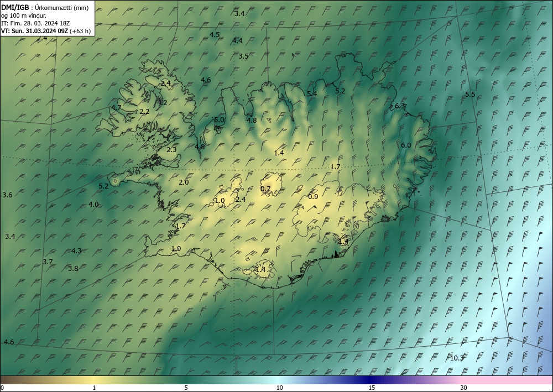553x392 pixels.
Task: Click the 30 label on the color scale
Action: click(x=464, y=388)
